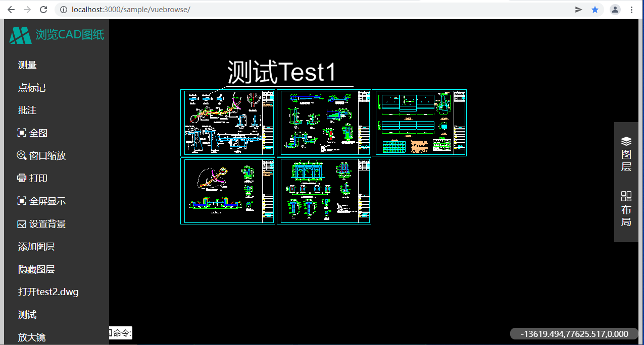The image size is (644, 345).
Task: Bookmark this page with the star icon
Action: pyautogui.click(x=595, y=10)
